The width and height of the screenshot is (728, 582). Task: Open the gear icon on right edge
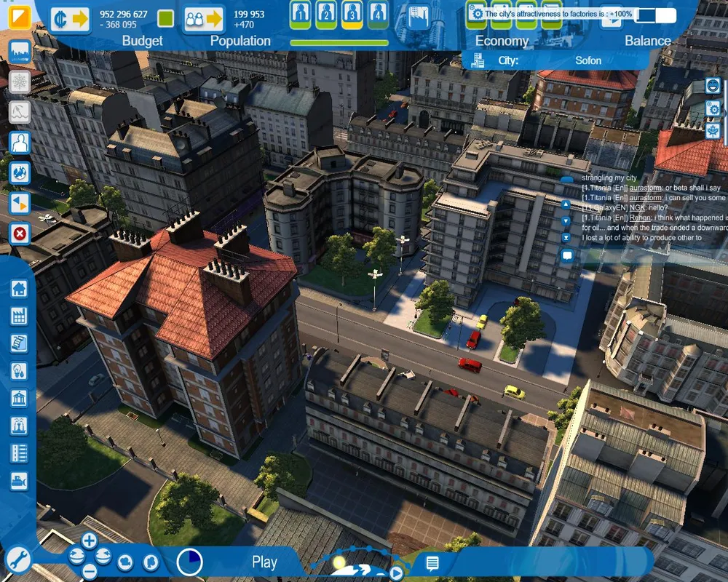713,108
